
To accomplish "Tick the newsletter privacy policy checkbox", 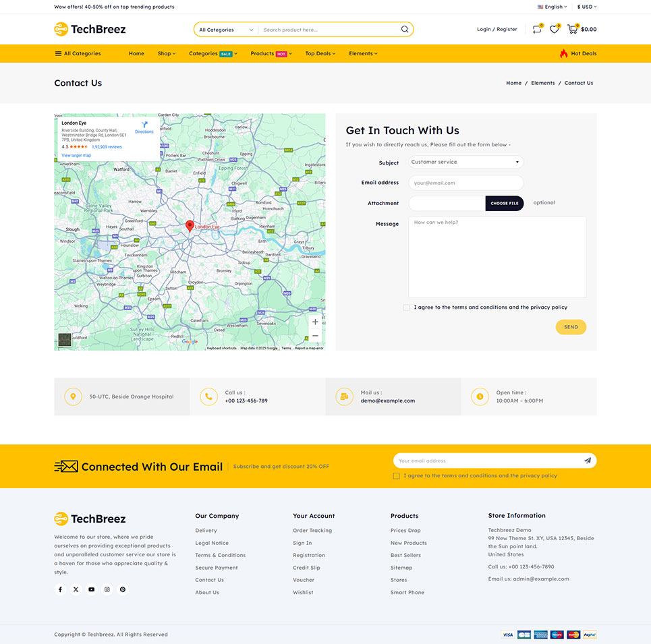I will [396, 476].
